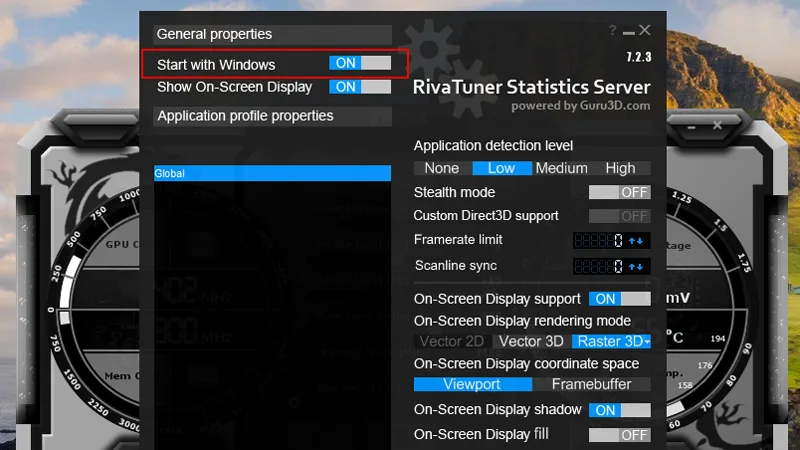Toggle the Start with Windows switch
The height and width of the screenshot is (450, 800).
coord(360,63)
